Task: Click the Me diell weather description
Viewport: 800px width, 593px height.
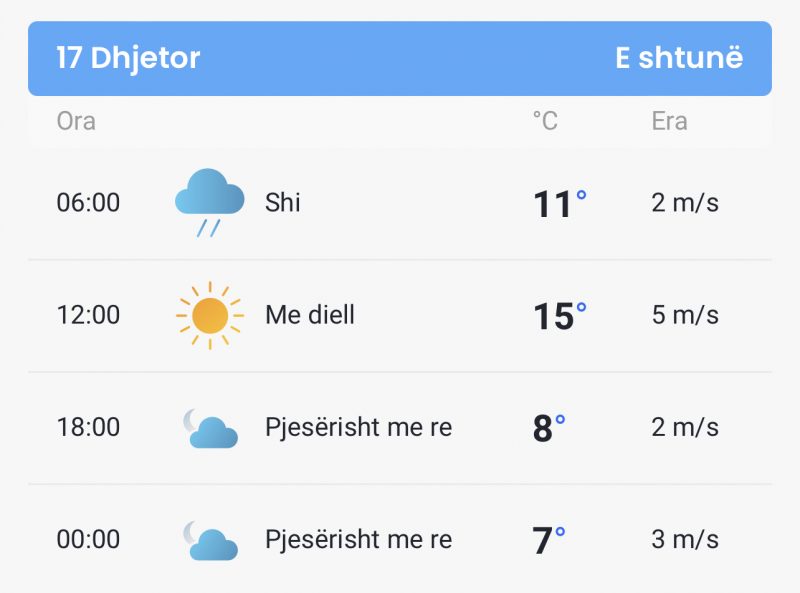Action: click(x=310, y=314)
